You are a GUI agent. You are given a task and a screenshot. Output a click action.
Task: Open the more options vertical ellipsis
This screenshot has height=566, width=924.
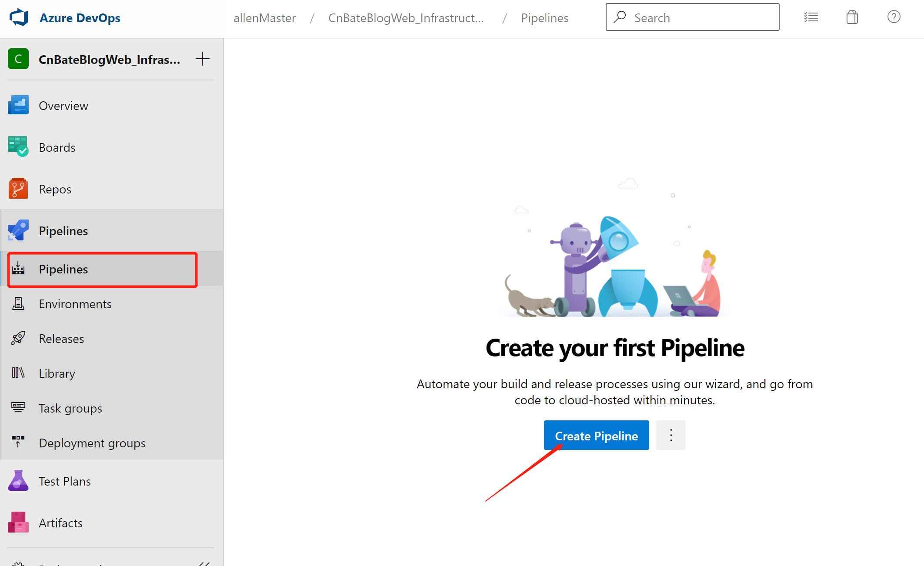click(x=670, y=435)
